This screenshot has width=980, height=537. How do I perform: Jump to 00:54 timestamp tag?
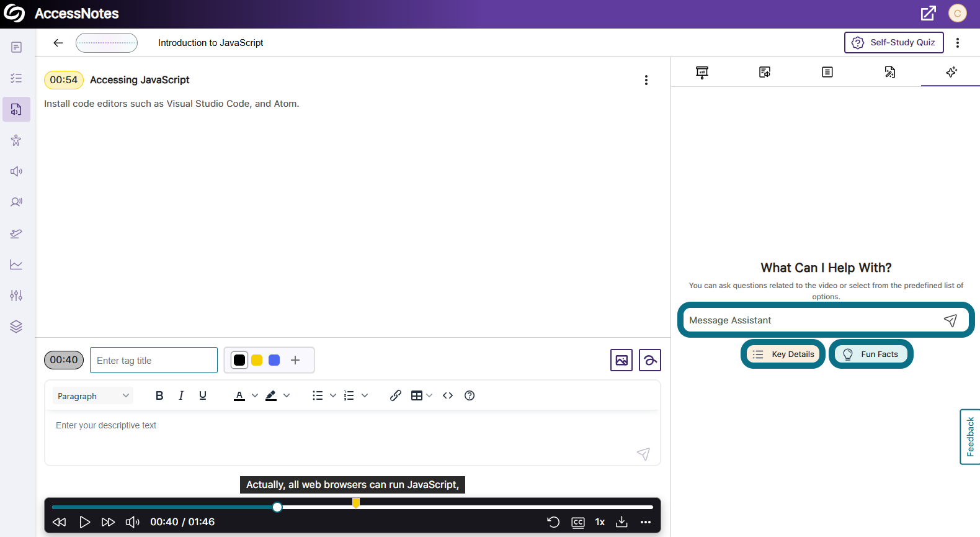(x=64, y=80)
